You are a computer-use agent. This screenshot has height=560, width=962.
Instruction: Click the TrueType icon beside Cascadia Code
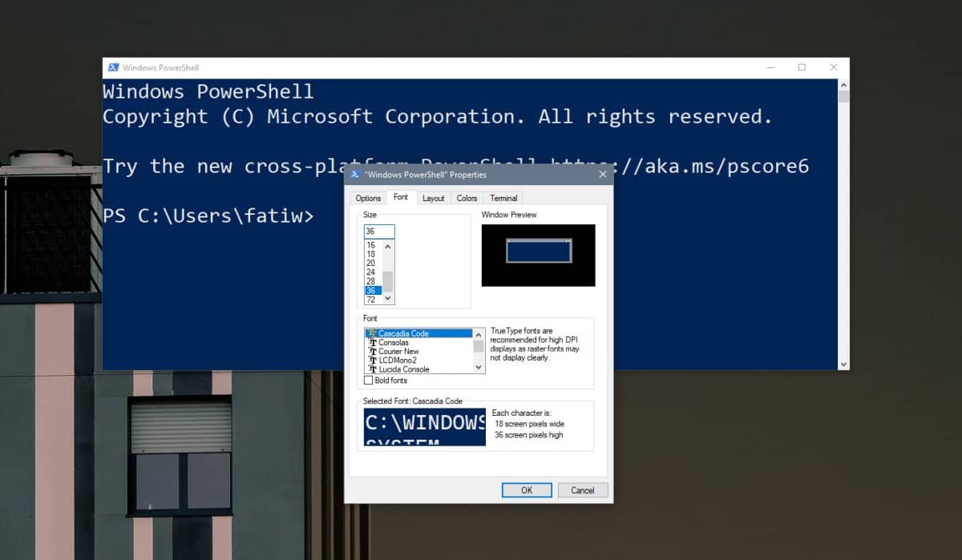click(372, 333)
